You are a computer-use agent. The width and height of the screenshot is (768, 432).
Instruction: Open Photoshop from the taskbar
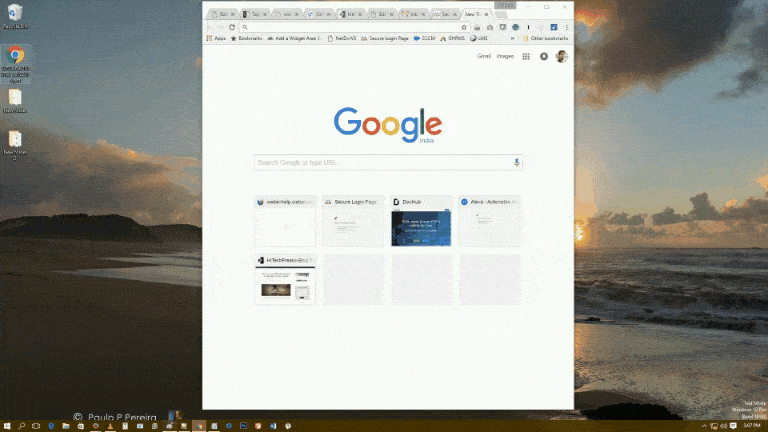coord(243,426)
